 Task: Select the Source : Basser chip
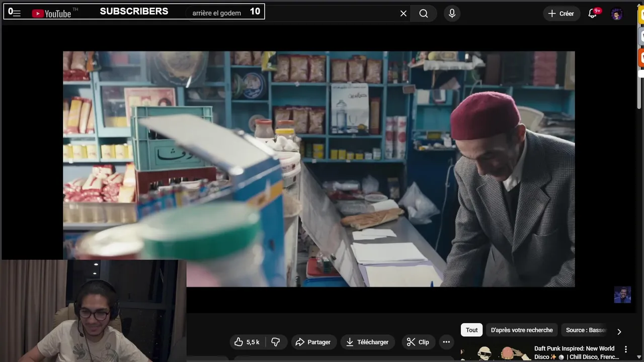click(x=585, y=330)
